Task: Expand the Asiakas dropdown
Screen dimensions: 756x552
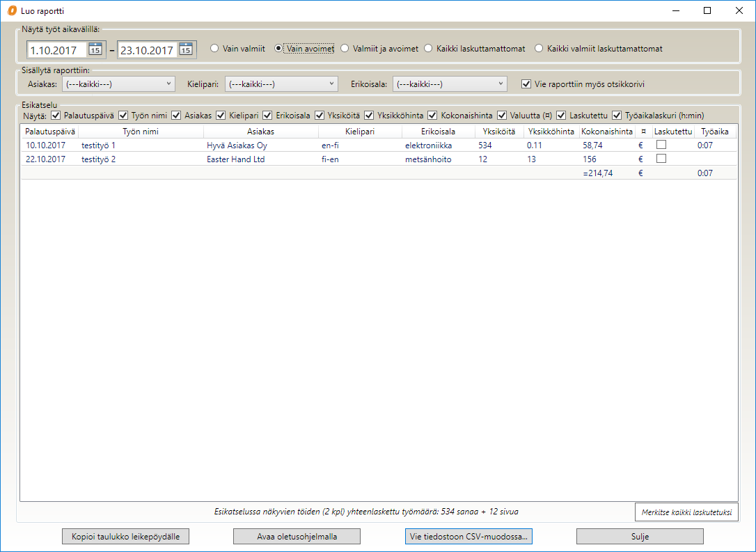Action: pos(118,84)
